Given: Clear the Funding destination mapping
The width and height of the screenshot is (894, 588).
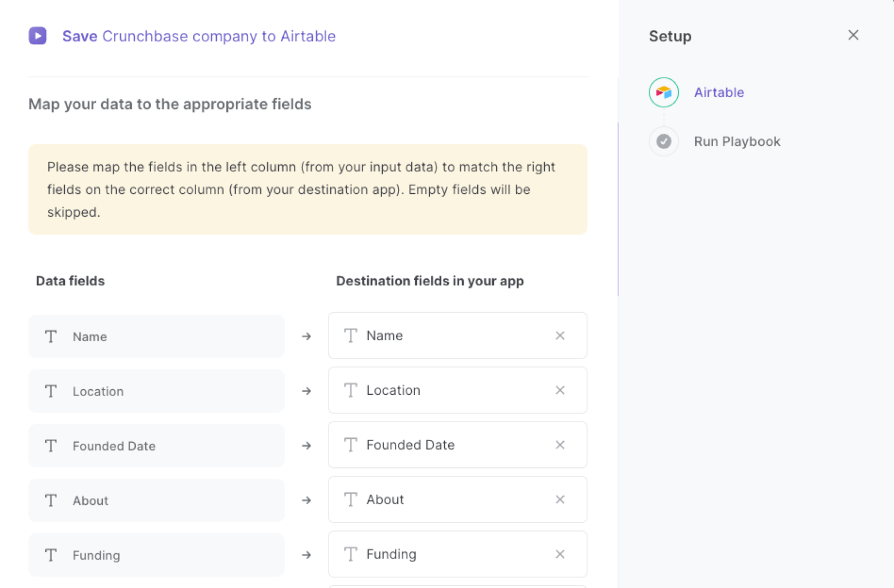Looking at the screenshot, I should click(560, 554).
